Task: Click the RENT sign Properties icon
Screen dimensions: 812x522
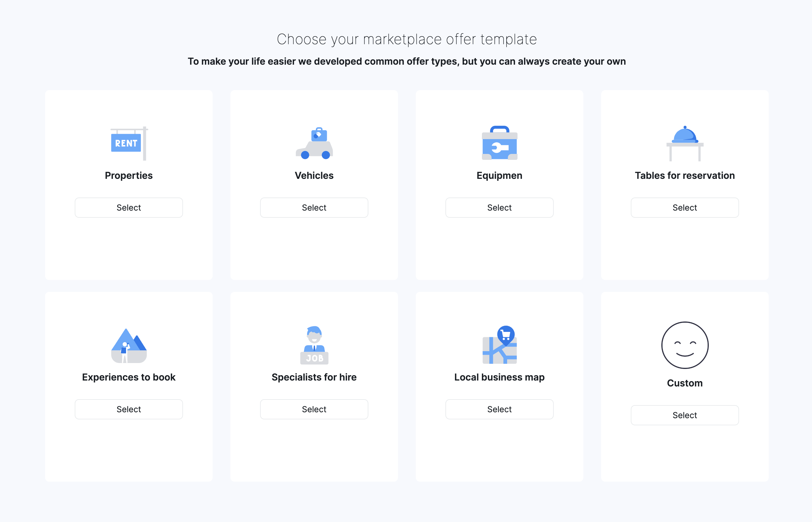Action: click(129, 143)
